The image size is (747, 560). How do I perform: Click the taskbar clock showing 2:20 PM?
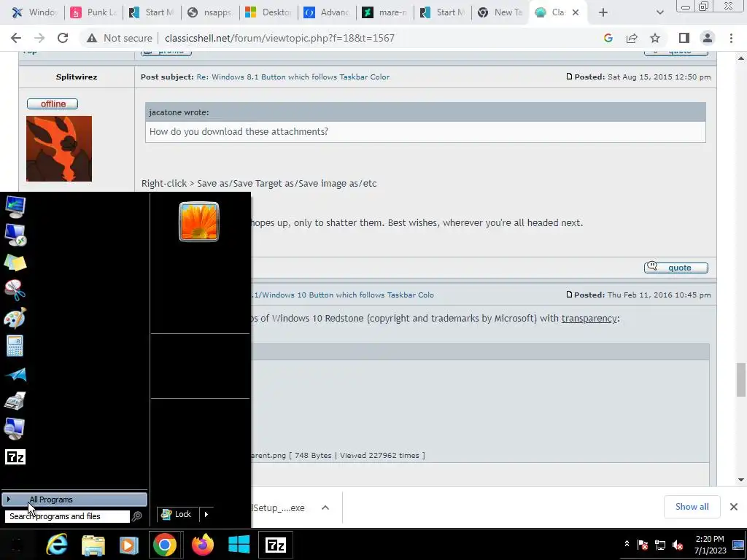(x=710, y=545)
